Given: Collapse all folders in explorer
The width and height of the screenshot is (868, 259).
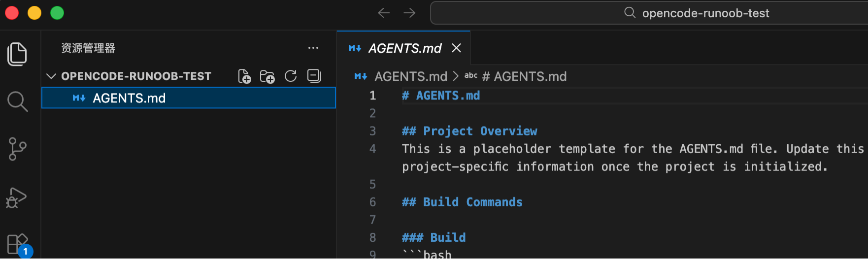Looking at the screenshot, I should click(314, 76).
